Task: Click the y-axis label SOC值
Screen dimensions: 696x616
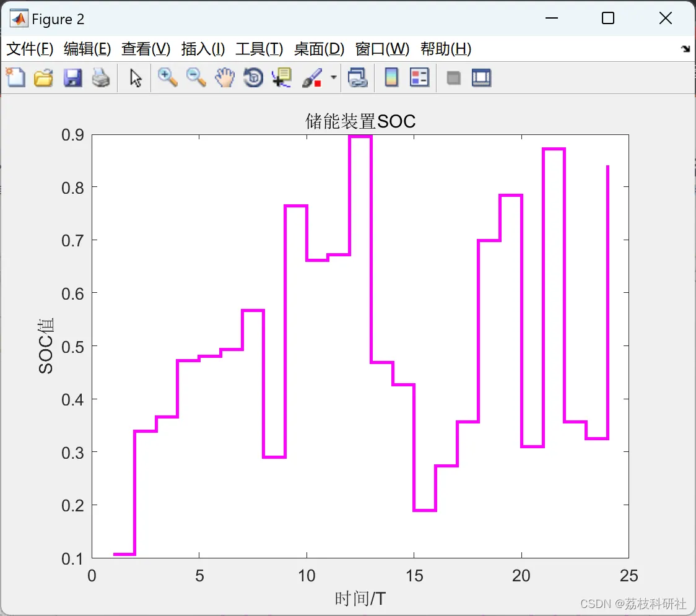Action: point(46,345)
